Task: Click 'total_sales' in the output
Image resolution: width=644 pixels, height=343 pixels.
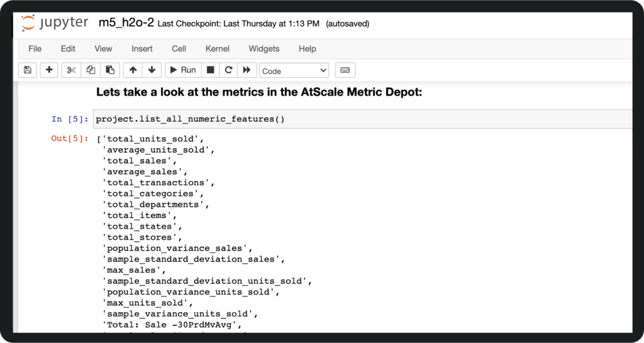Action: pyautogui.click(x=136, y=161)
